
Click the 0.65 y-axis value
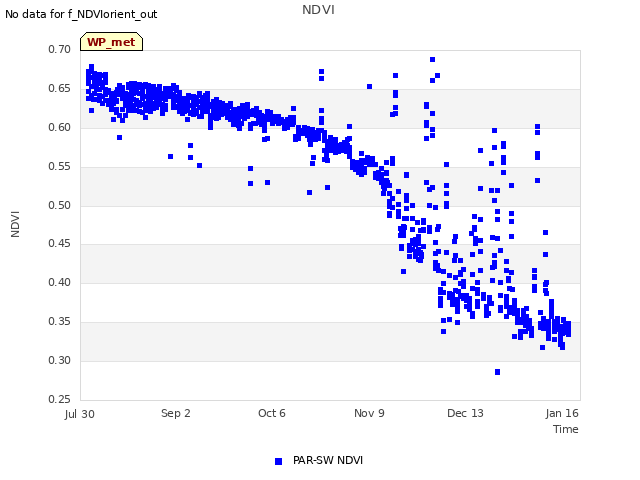coord(60,89)
